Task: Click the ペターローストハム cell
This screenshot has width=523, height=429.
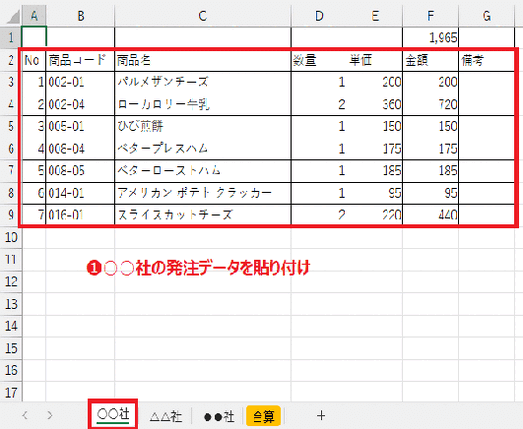Action: [203, 171]
